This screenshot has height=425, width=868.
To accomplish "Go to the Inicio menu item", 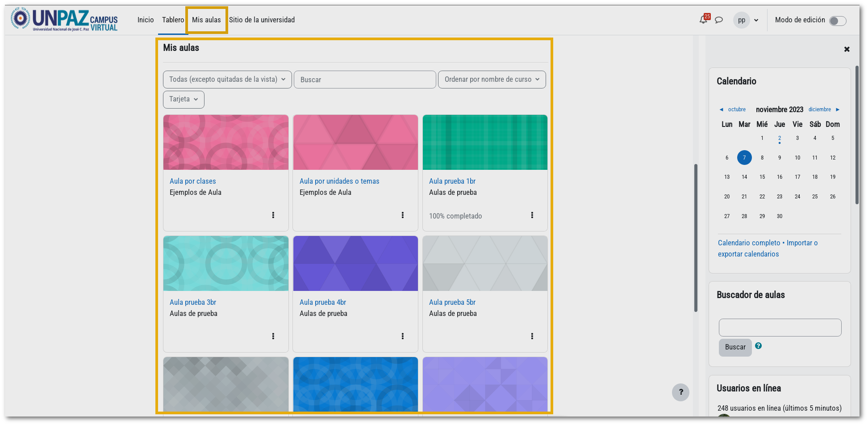I will (146, 20).
